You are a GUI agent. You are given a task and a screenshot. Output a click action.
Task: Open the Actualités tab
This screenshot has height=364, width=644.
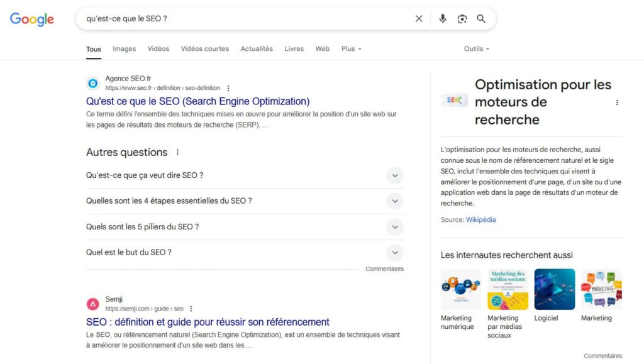[257, 49]
